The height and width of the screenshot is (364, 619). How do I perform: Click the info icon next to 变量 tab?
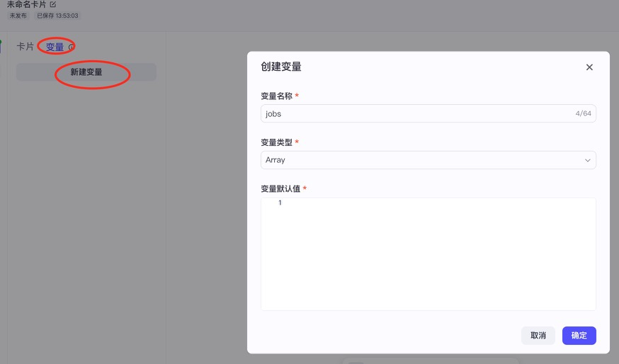[71, 47]
